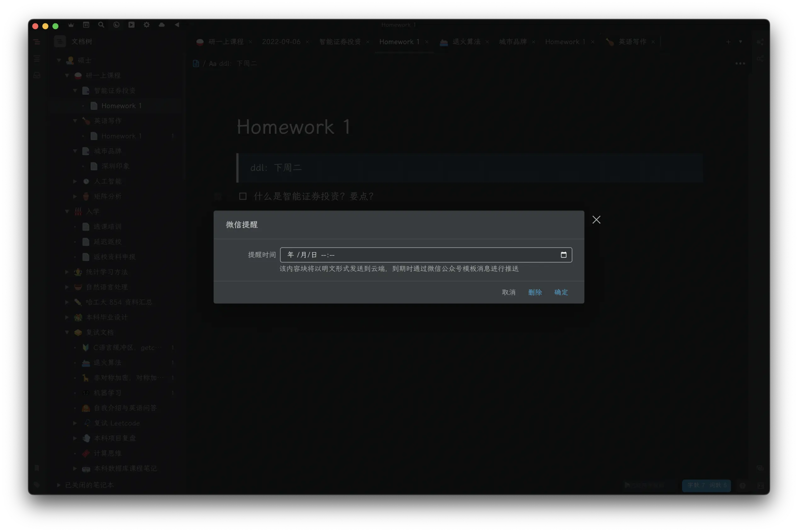The image size is (798, 532).
Task: Open 返校资料申报 document
Action: click(x=115, y=257)
